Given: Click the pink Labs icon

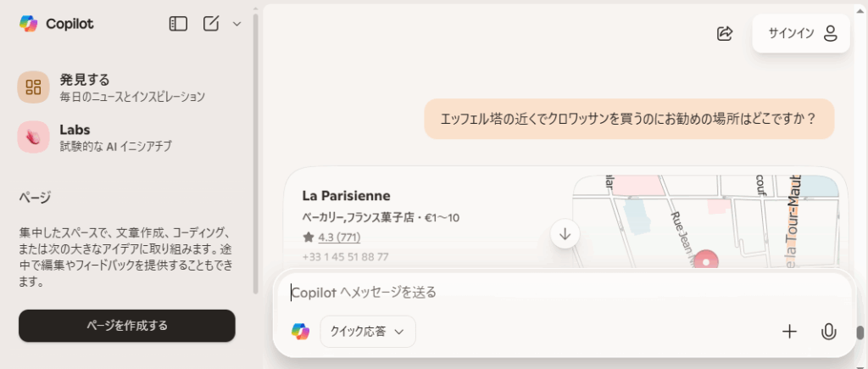Looking at the screenshot, I should [34, 137].
